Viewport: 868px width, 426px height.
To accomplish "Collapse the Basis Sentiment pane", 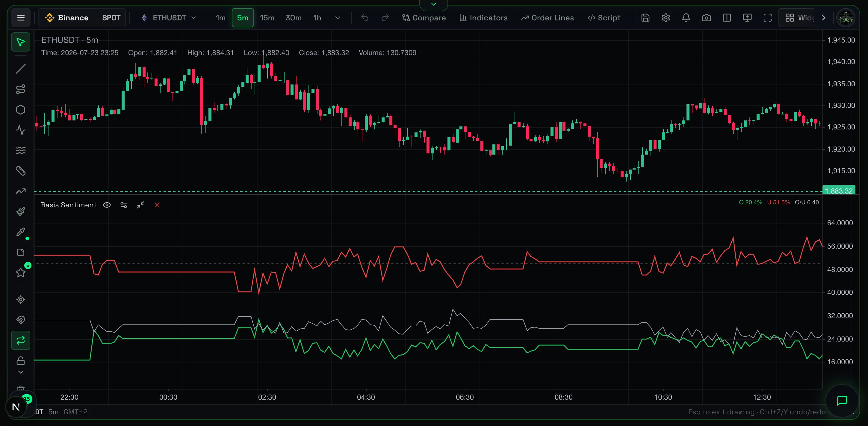I will 140,205.
